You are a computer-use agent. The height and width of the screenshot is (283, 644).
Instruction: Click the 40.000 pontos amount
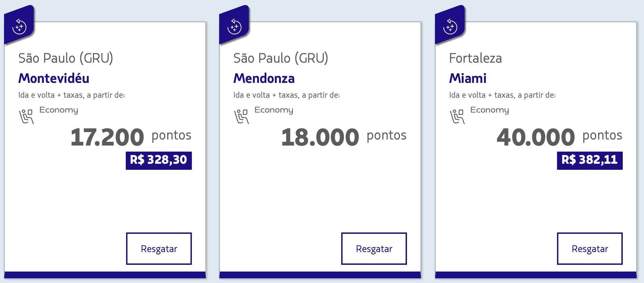(x=559, y=137)
